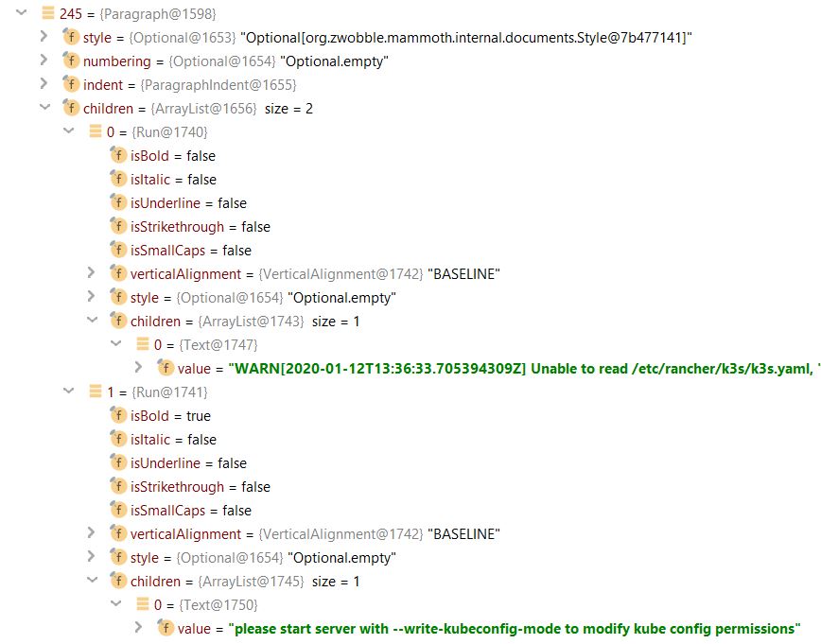This screenshot has width=821, height=644.
Task: Click field icon of isStrikethrough in Run@1740
Action: 118,226
